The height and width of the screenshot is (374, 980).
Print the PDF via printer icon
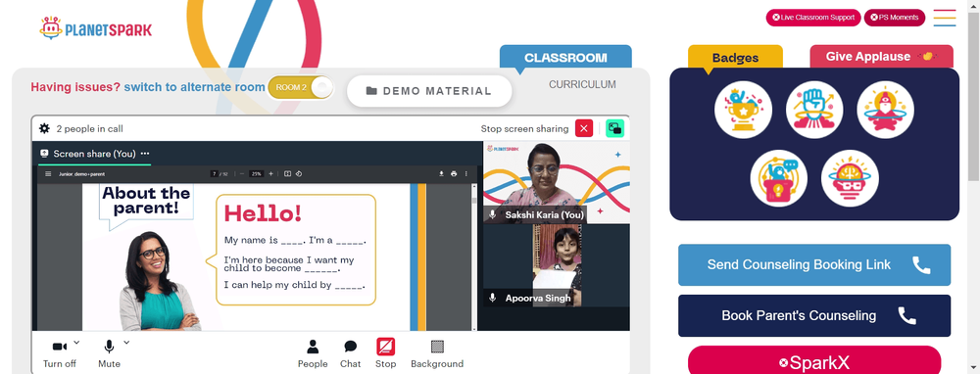click(454, 174)
